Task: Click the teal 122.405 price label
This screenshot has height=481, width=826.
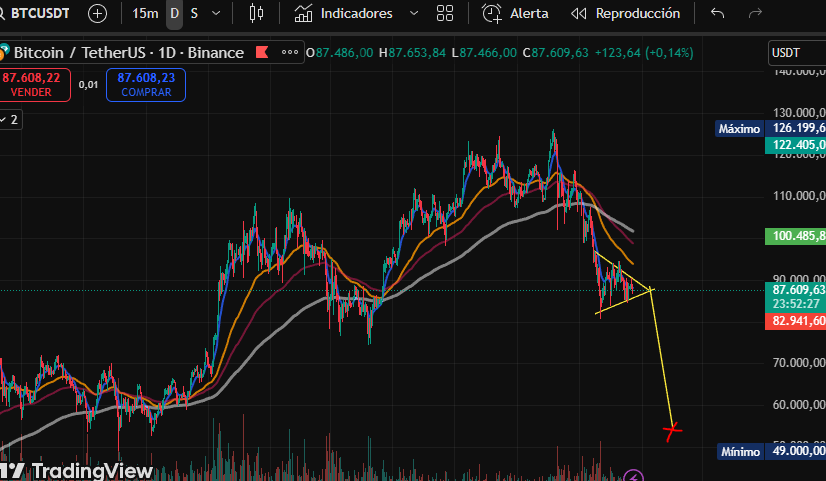Action: click(x=795, y=145)
